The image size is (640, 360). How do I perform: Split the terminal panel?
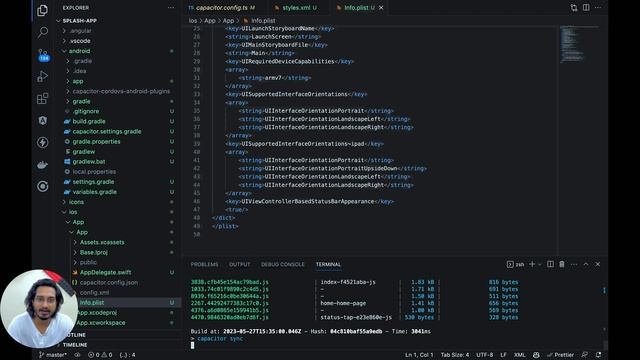click(x=550, y=264)
